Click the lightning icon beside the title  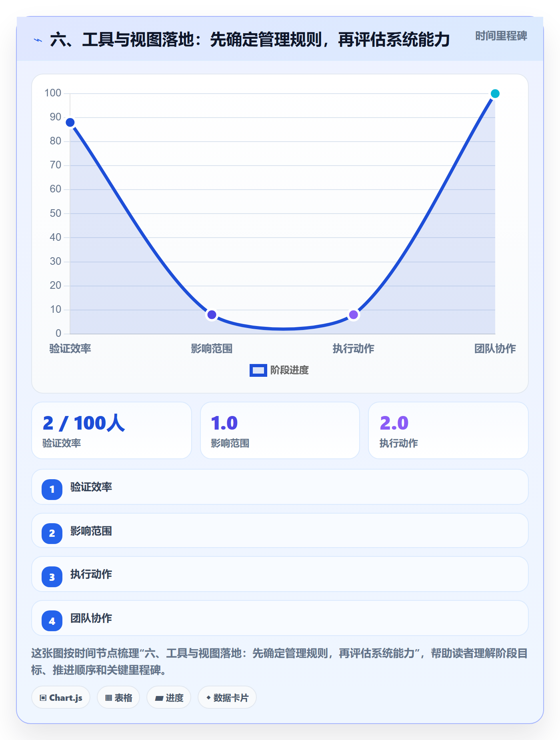point(38,40)
